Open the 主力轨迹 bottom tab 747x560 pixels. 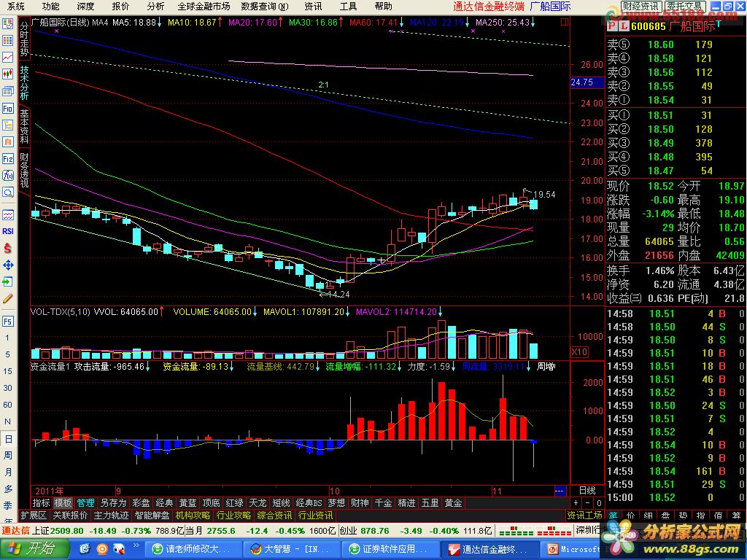[111, 516]
